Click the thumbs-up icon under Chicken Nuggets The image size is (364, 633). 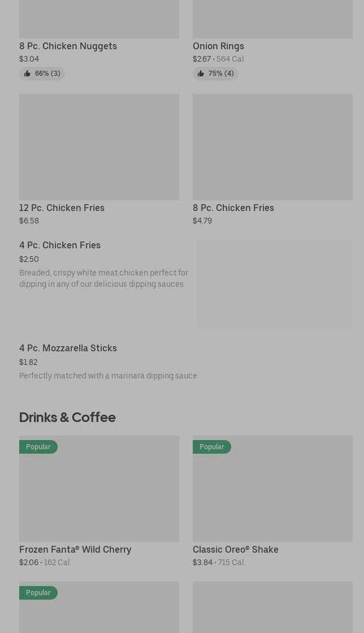[27, 74]
